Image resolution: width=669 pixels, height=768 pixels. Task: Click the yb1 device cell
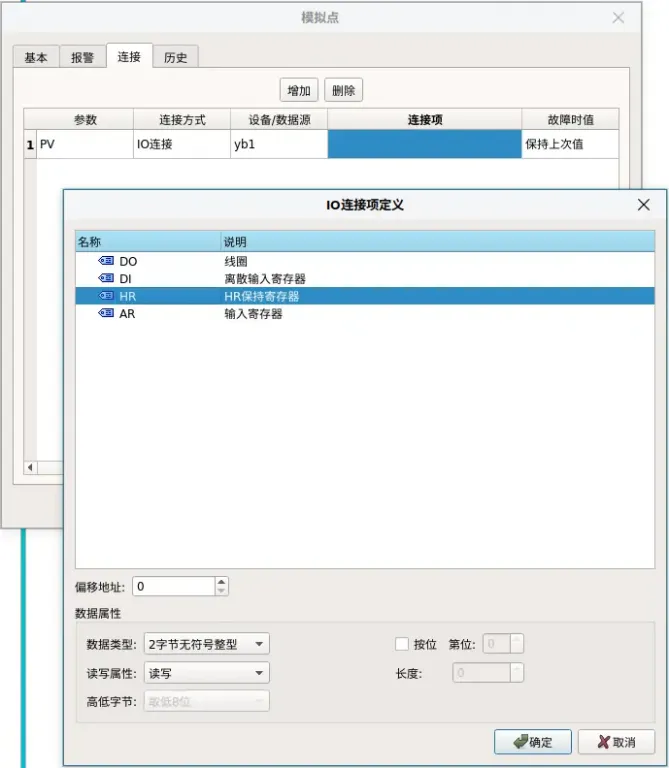[x=279, y=144]
